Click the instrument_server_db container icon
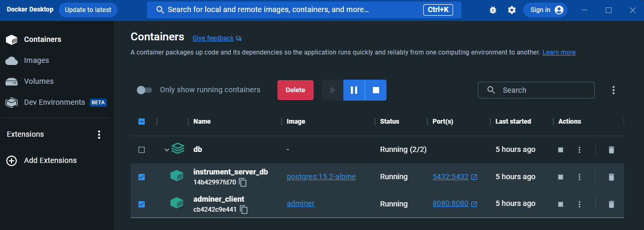This screenshot has height=230, width=644. 177,176
